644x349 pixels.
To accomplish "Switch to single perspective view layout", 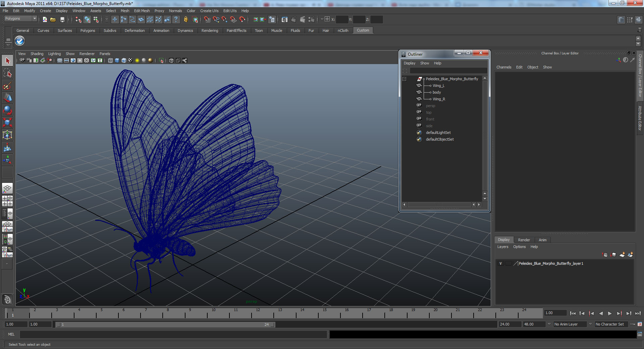I will 7,188.
